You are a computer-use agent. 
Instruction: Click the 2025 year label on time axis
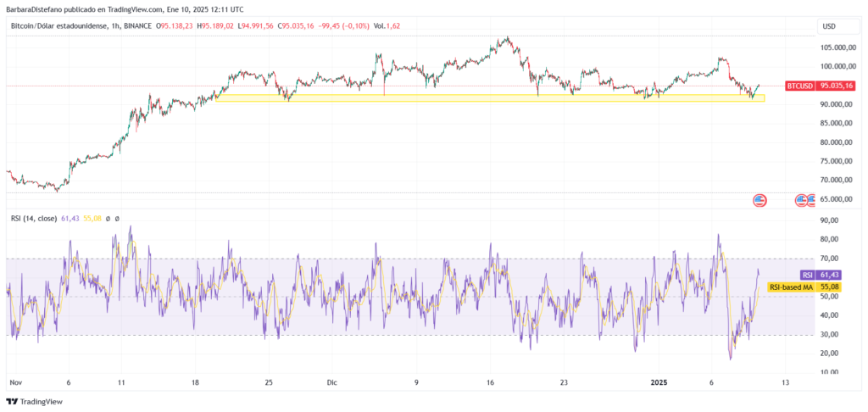[659, 382]
